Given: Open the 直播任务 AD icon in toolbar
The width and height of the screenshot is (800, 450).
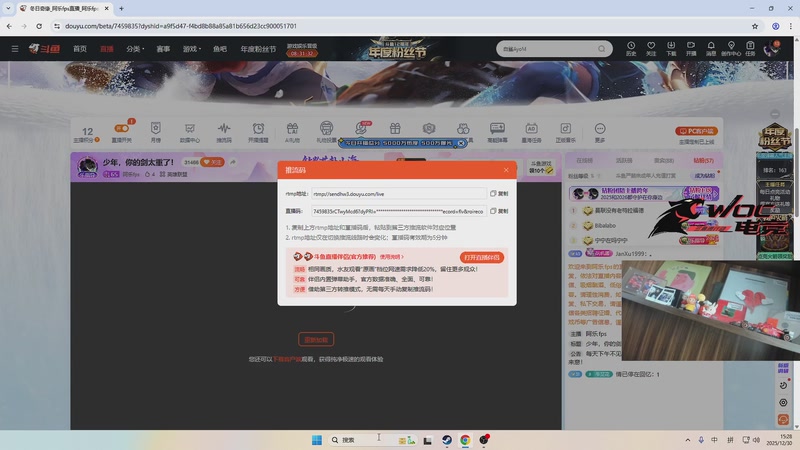Looking at the screenshot, I should click(531, 132).
